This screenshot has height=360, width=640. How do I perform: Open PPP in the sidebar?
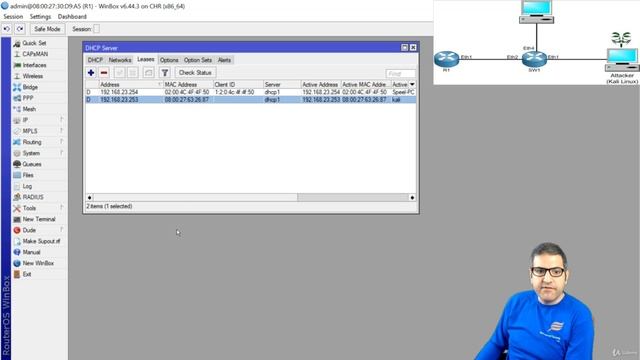point(28,98)
